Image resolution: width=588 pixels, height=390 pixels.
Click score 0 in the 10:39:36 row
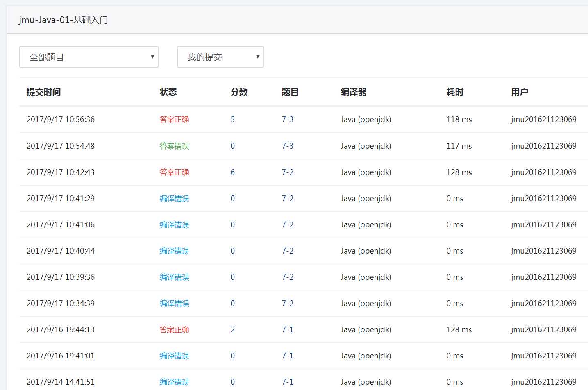coord(233,277)
